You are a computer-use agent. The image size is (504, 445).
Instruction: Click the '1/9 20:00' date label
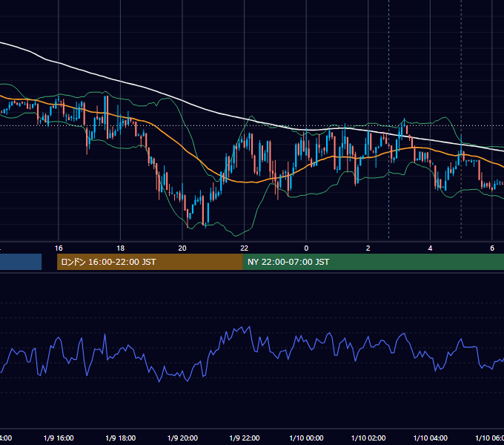pos(182,438)
